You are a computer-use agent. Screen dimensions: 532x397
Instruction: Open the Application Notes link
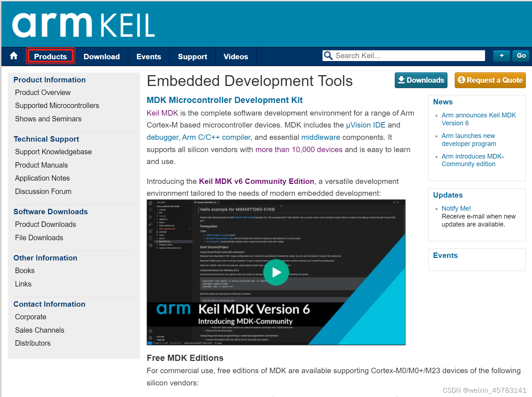pyautogui.click(x=43, y=178)
